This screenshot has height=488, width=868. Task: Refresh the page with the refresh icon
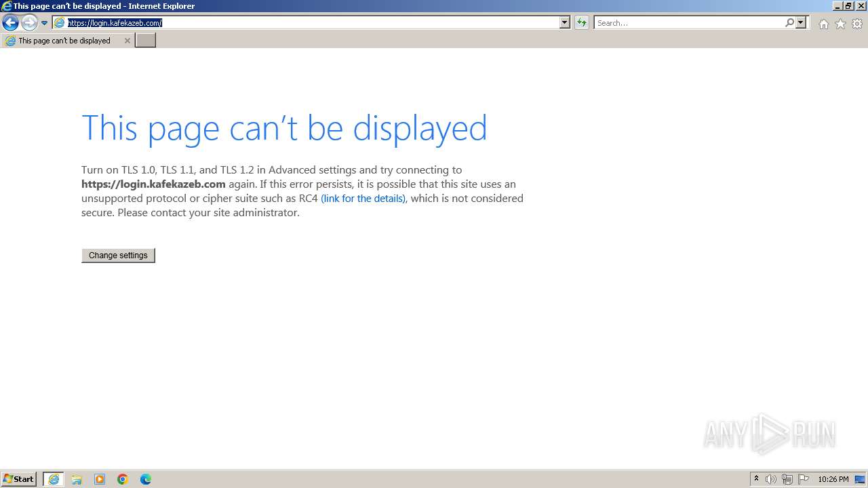[x=582, y=23]
